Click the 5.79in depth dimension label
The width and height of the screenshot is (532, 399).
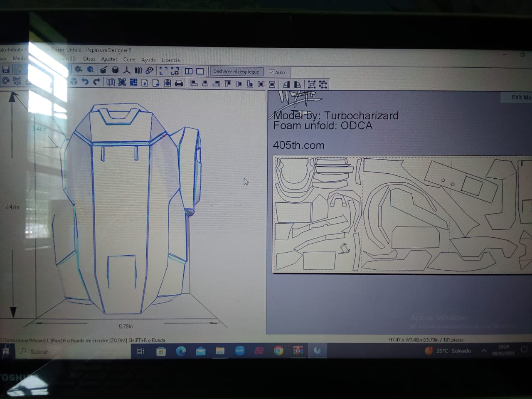[x=126, y=326]
